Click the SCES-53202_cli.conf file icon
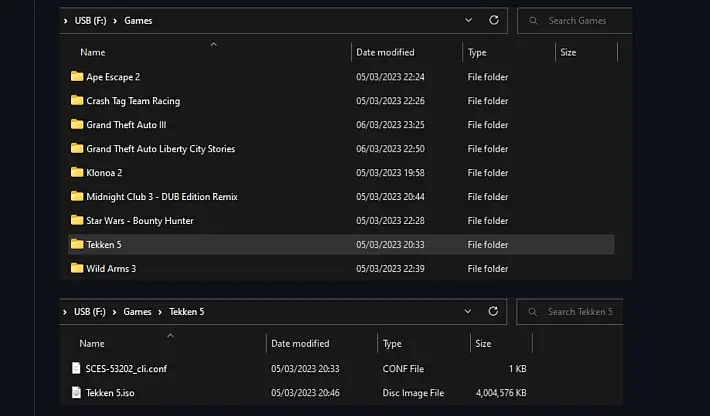The height and width of the screenshot is (416, 710). click(76, 368)
